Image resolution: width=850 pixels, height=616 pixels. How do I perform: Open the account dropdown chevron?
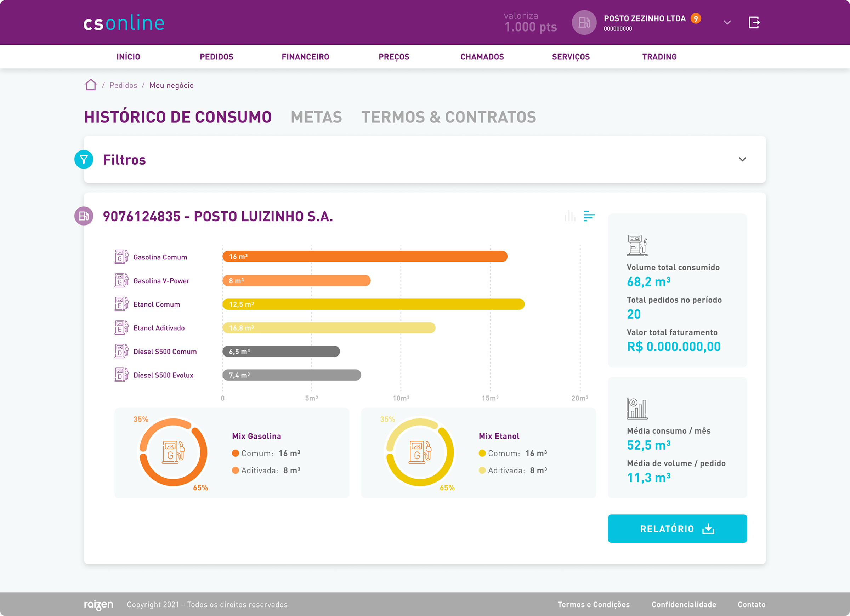727,23
